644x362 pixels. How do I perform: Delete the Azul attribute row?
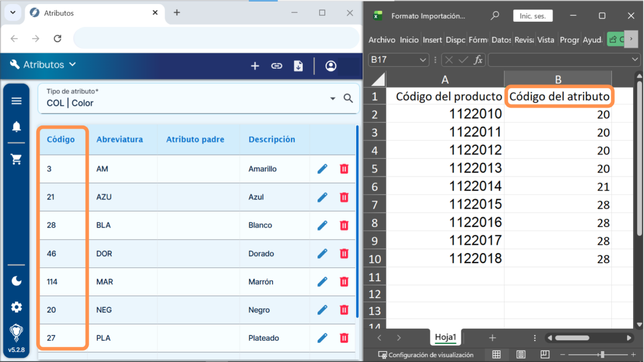pos(344,197)
